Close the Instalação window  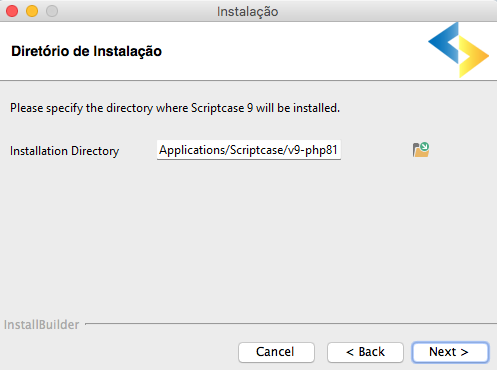tap(12, 11)
